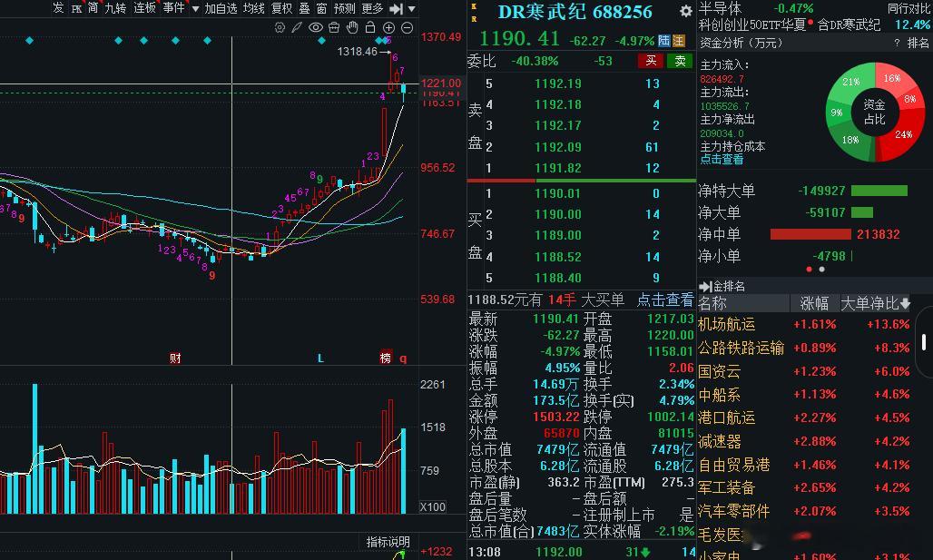The width and height of the screenshot is (933, 560).
Task: Open chart settings gear above the candlestick chart
Action: [x=280, y=27]
